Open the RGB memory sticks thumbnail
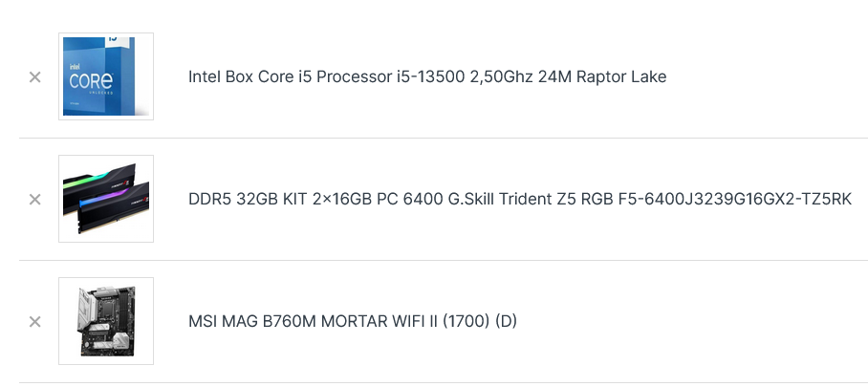868x387 pixels. (106, 199)
